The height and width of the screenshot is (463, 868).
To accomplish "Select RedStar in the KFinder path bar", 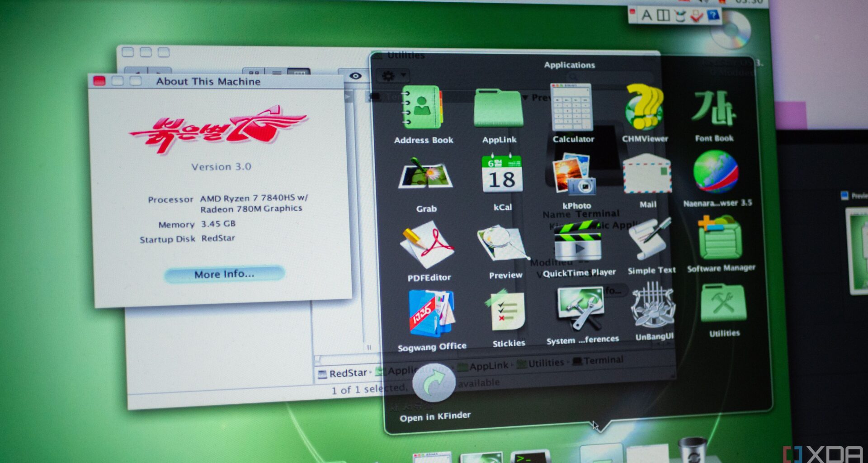I will click(x=343, y=373).
